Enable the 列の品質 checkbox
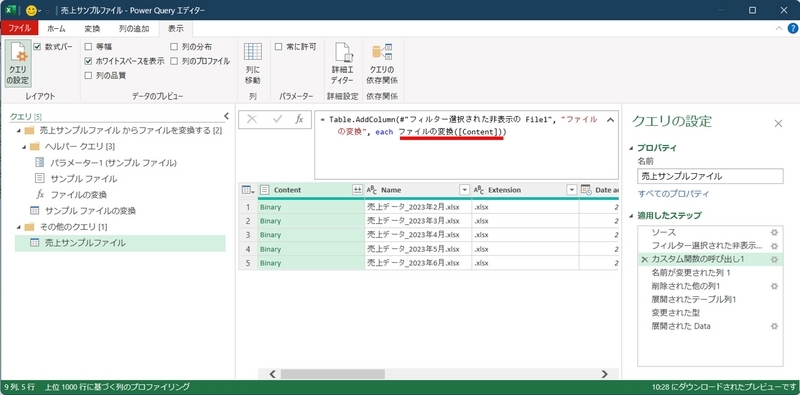 [x=88, y=75]
